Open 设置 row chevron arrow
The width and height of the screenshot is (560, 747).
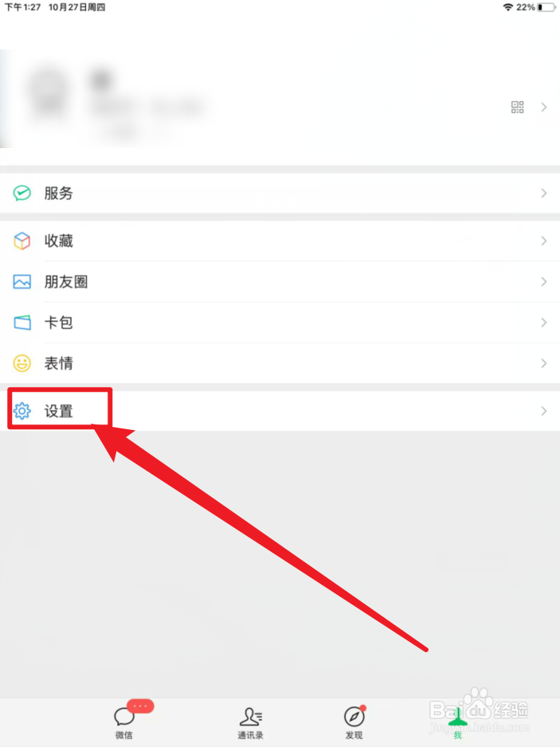tap(544, 411)
